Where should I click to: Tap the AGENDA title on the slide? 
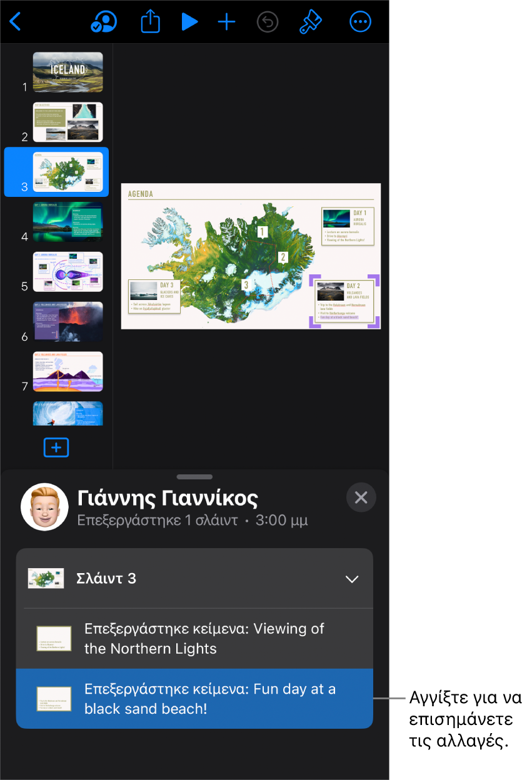pyautogui.click(x=140, y=194)
